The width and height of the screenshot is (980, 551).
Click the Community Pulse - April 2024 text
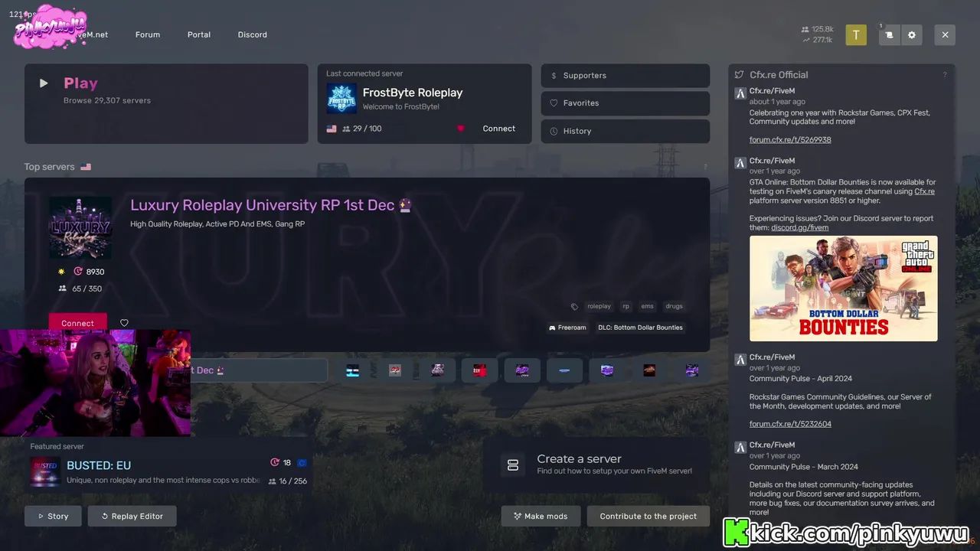click(x=801, y=379)
